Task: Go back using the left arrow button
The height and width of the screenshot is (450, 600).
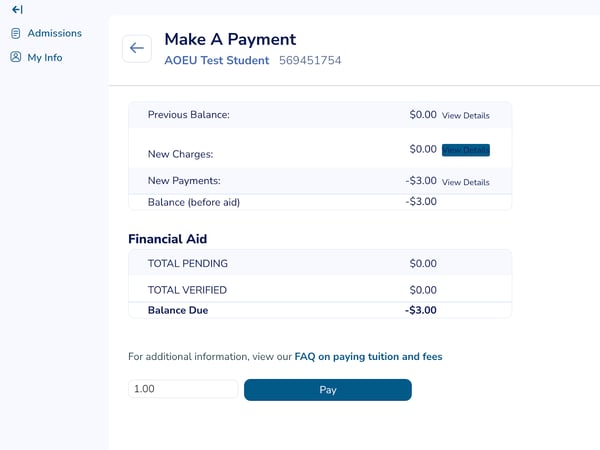Action: point(137,48)
